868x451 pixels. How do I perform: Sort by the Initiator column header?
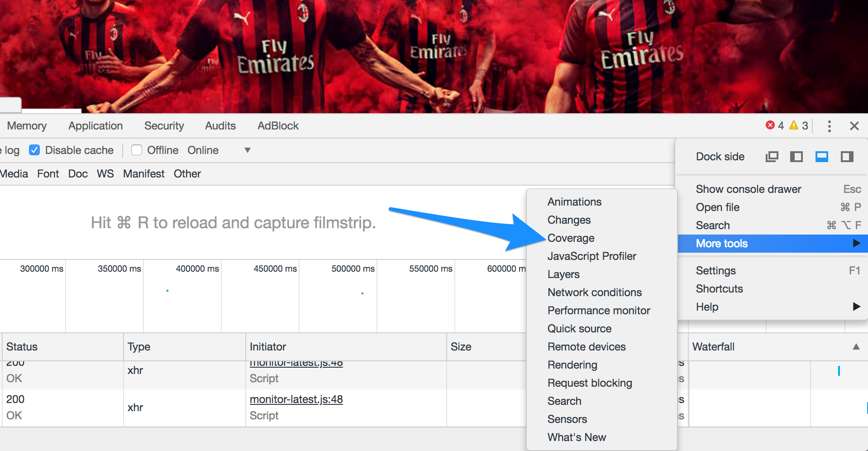click(346, 347)
